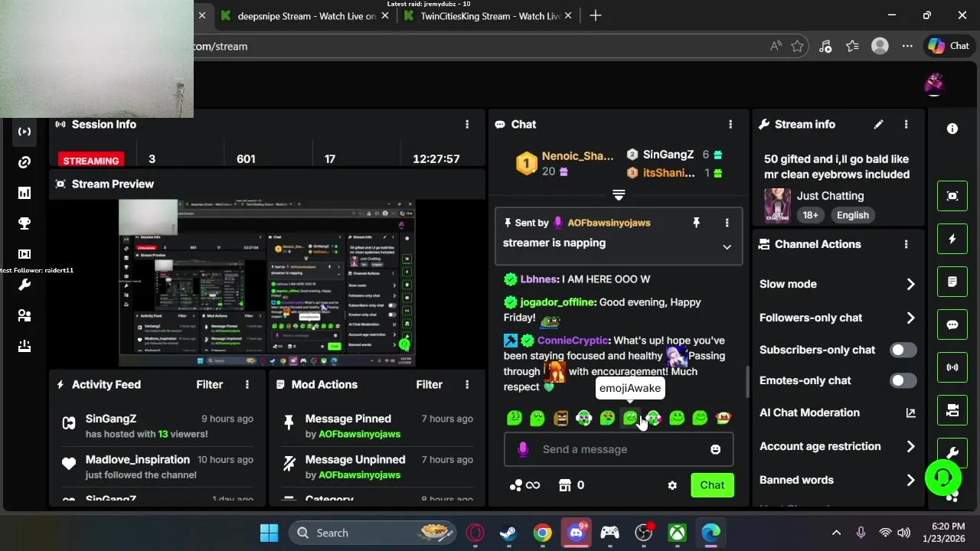The image size is (980, 551).
Task: Click SinGangZ in the Activity Feed
Action: click(x=110, y=419)
